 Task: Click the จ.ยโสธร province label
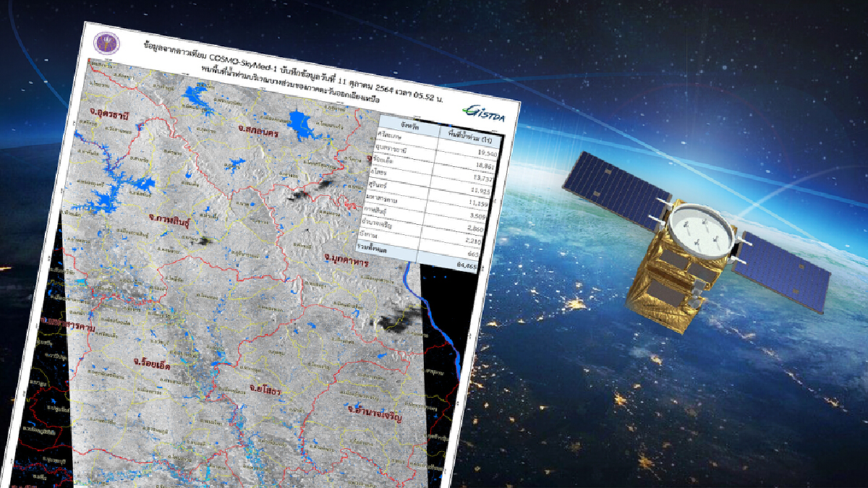[x=265, y=389]
